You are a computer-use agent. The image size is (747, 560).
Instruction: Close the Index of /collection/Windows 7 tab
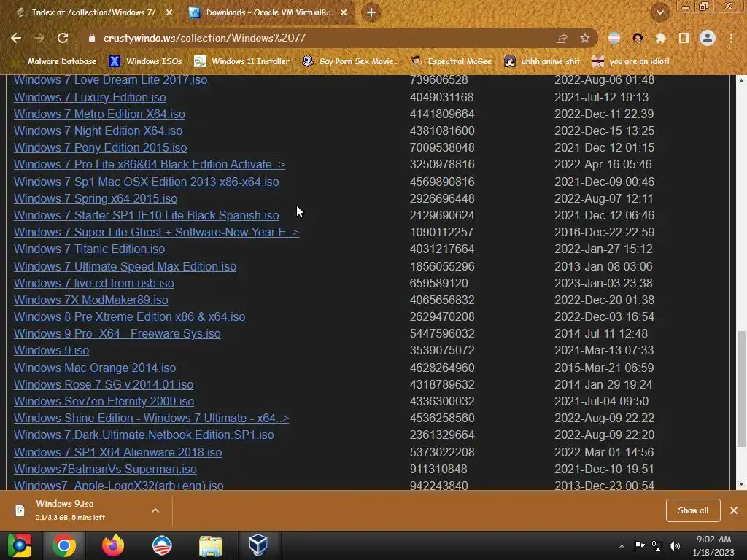coord(169,12)
